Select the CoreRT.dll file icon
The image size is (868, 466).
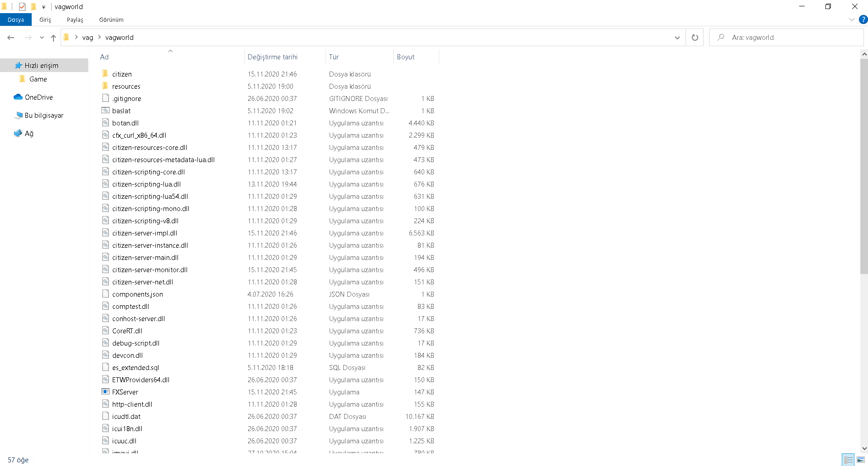(x=105, y=331)
